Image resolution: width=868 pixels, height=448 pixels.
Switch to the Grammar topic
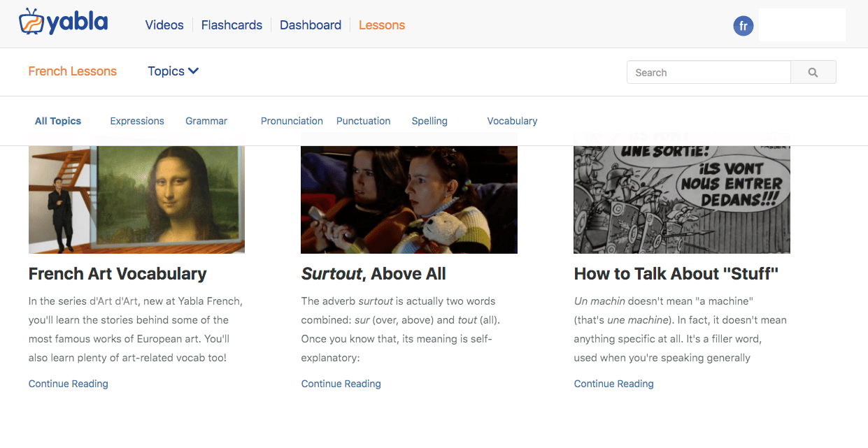[x=206, y=121]
